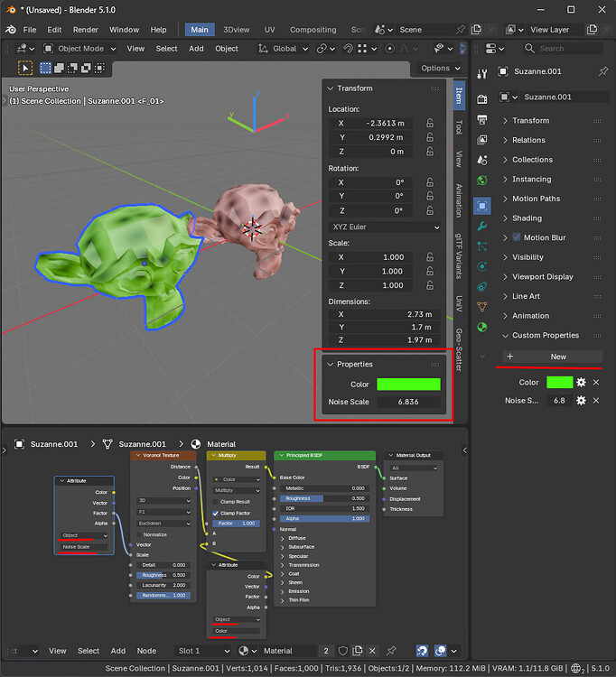The width and height of the screenshot is (616, 677).
Task: Open the Object Mode dropdown
Action: coord(79,49)
